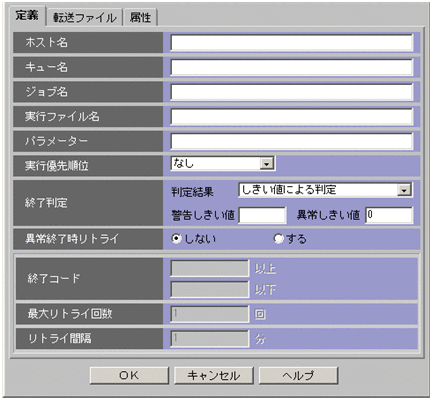
Task: Click the 最大リトライ回数 field
Action: pyautogui.click(x=209, y=314)
